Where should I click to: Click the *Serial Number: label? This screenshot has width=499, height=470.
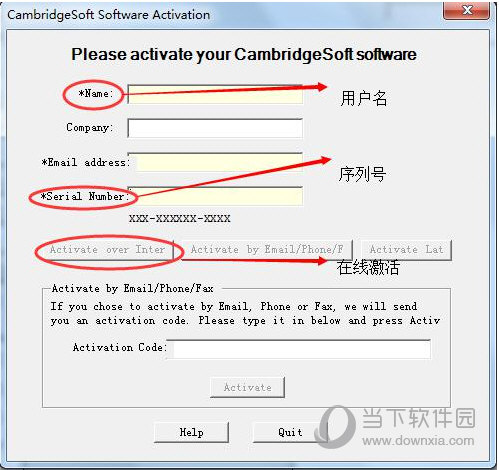pos(84,196)
